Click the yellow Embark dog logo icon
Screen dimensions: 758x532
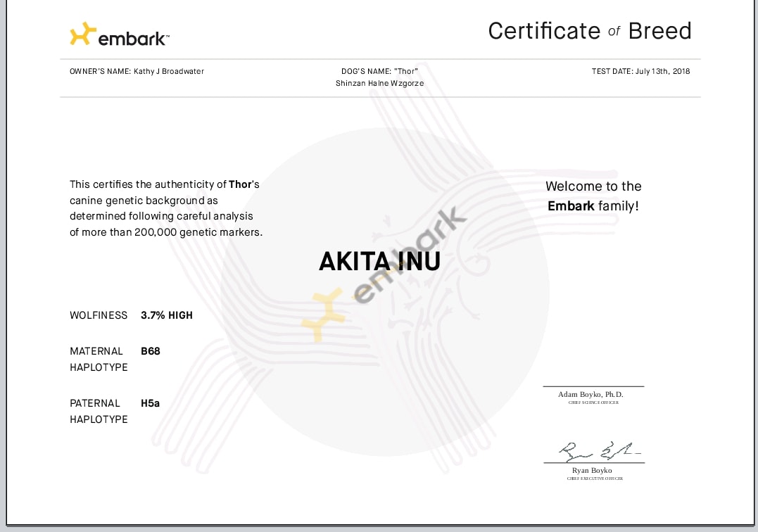(82, 33)
